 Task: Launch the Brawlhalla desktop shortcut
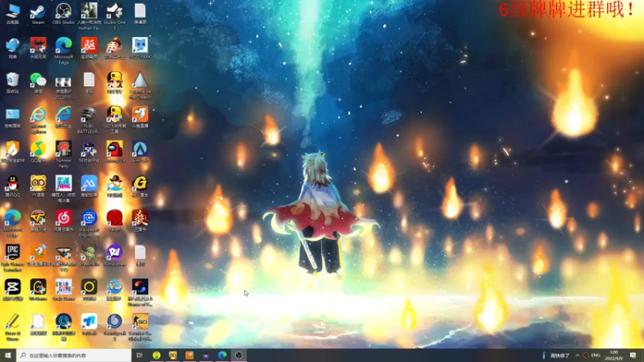click(x=89, y=255)
